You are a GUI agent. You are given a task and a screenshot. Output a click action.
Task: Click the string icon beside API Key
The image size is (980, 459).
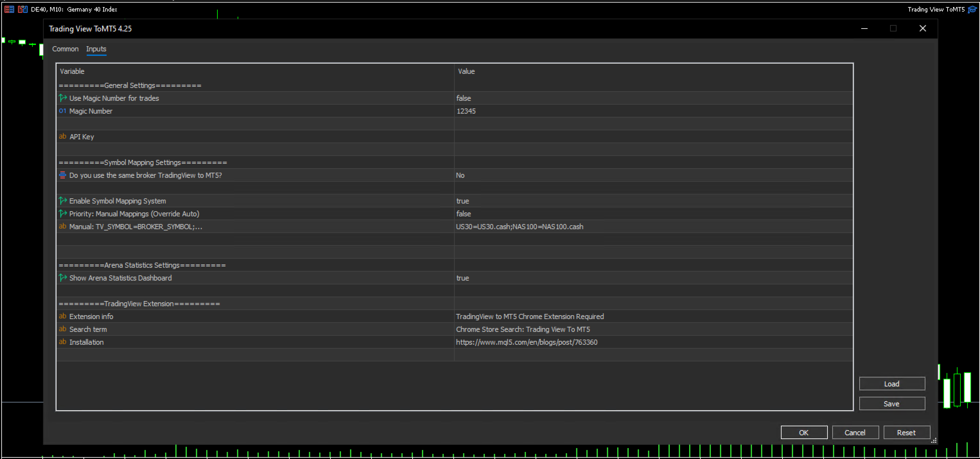(x=62, y=137)
